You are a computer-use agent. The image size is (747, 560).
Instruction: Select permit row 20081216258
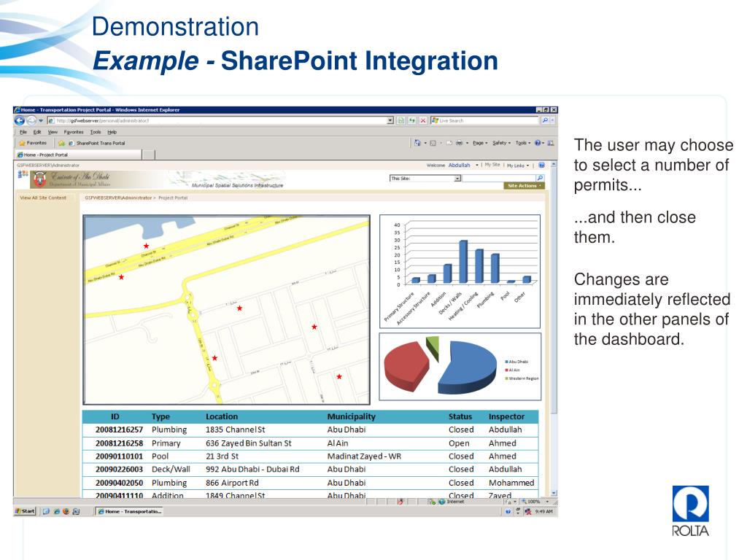click(310, 443)
